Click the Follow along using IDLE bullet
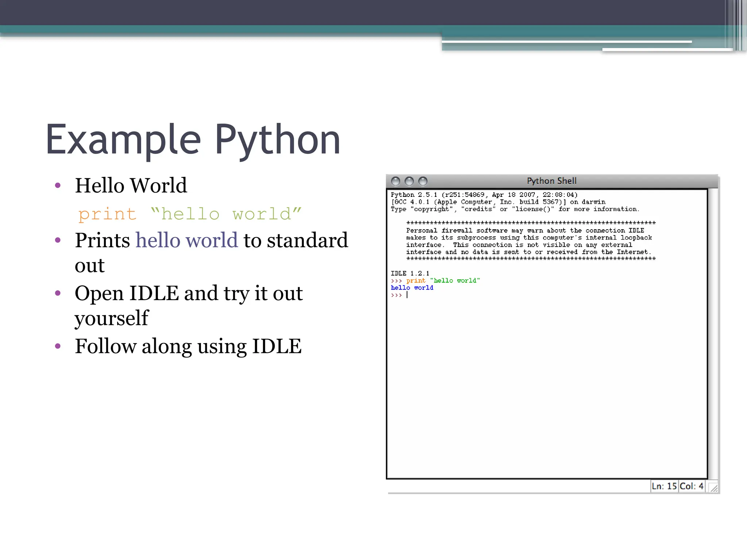 pyautogui.click(x=188, y=346)
